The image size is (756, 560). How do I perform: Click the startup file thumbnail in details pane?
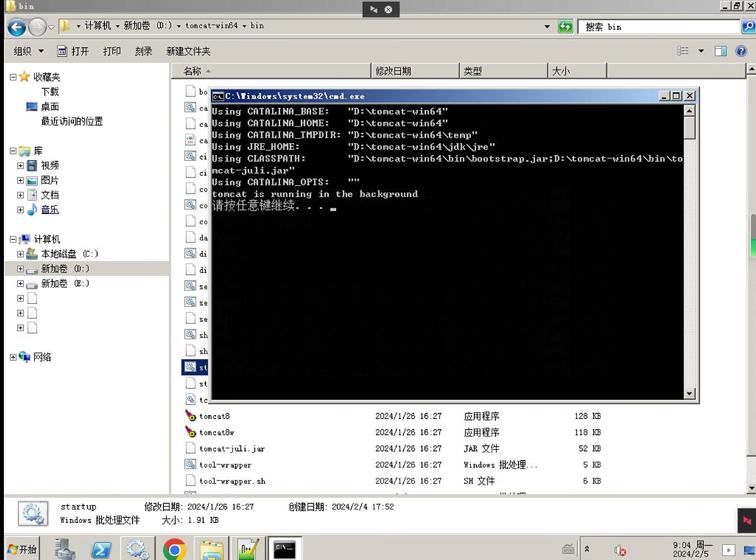pos(33,513)
